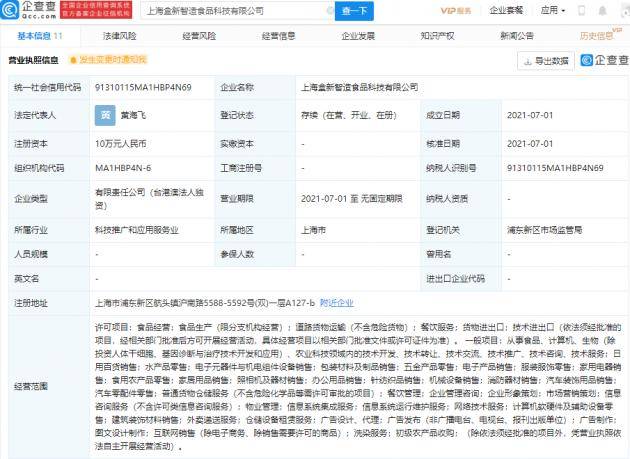Click 发生变更时通知我 link
This screenshot has width=630, height=459.
coord(113,60)
